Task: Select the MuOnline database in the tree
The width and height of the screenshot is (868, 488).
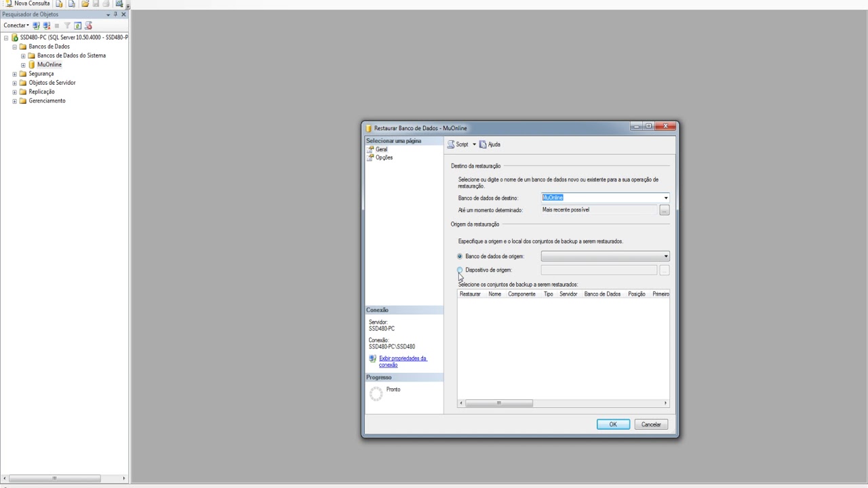Action: click(x=50, y=64)
